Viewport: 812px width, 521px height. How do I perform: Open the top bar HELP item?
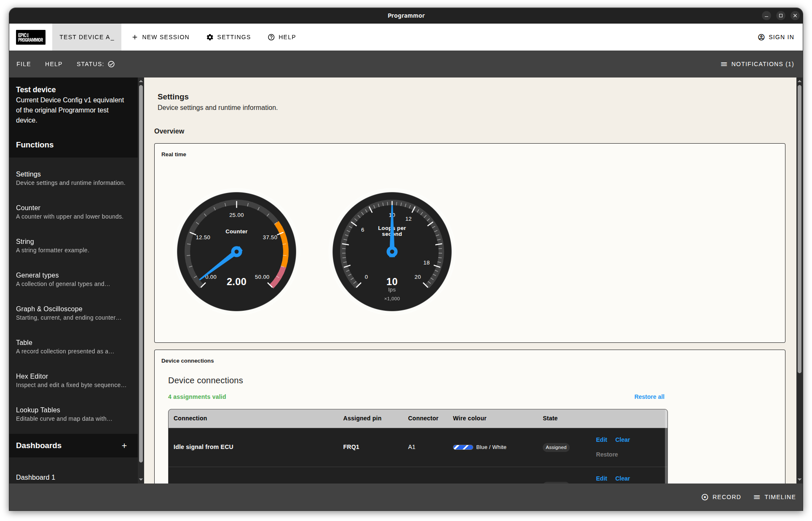pyautogui.click(x=282, y=37)
